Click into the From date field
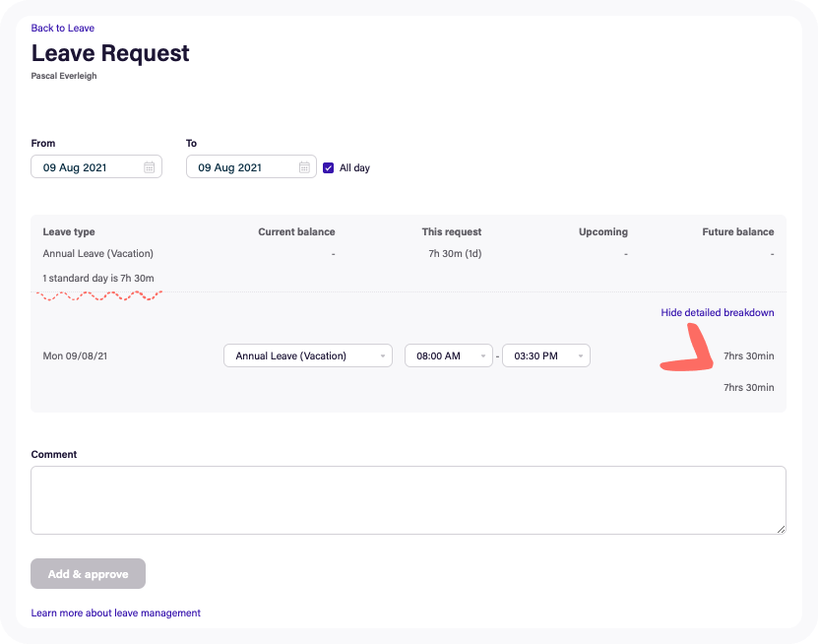This screenshot has height=644, width=818. (87, 167)
